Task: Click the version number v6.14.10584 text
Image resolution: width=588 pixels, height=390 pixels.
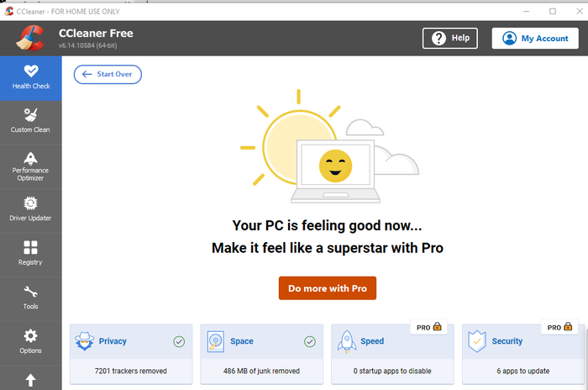Action: point(87,45)
